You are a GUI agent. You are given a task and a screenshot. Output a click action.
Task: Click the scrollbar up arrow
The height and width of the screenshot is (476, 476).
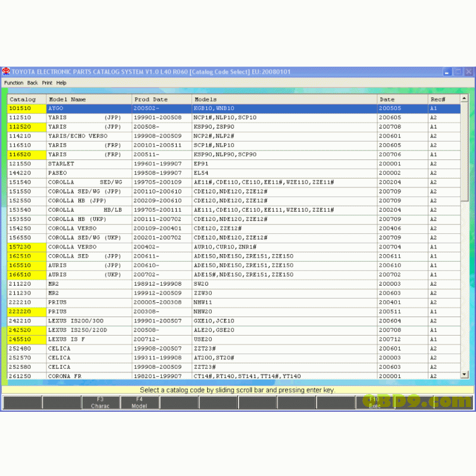click(x=464, y=98)
